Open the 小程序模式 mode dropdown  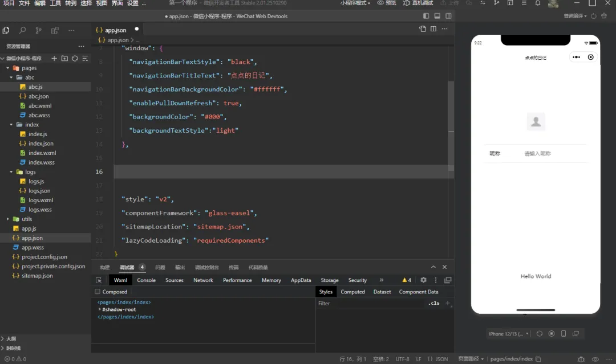pyautogui.click(x=355, y=3)
